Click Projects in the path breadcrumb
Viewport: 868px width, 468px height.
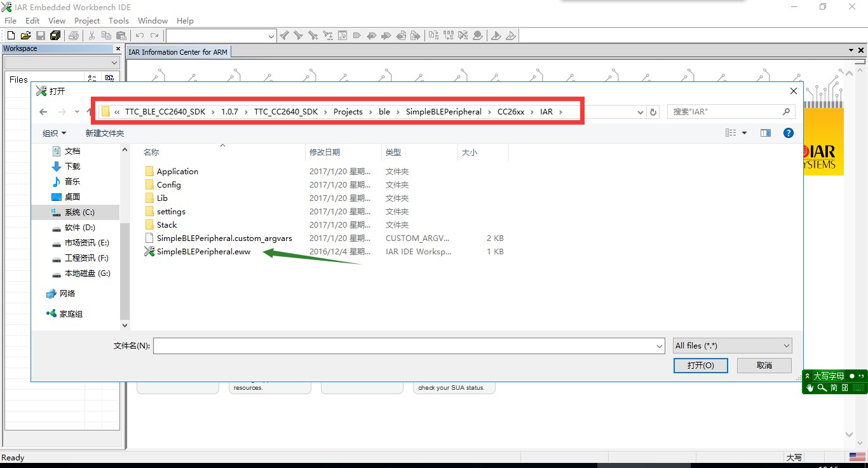(x=348, y=112)
